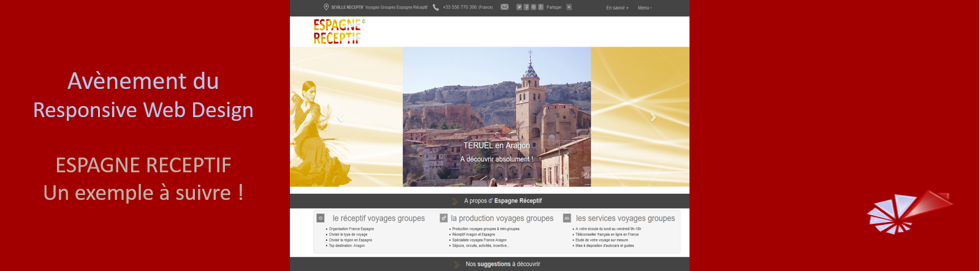Click the location pin icon near SEVILLE RECEPTIF
980x271 pixels.
click(326, 7)
